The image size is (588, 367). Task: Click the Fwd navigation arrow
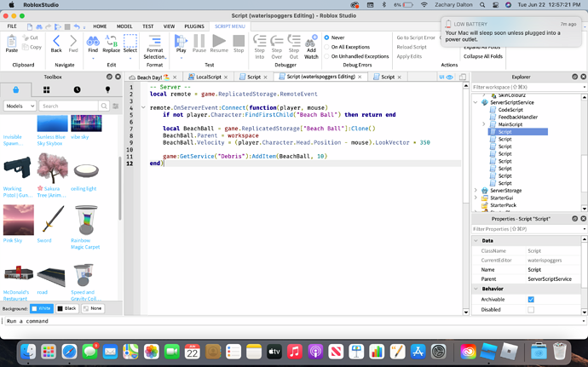coord(73,41)
